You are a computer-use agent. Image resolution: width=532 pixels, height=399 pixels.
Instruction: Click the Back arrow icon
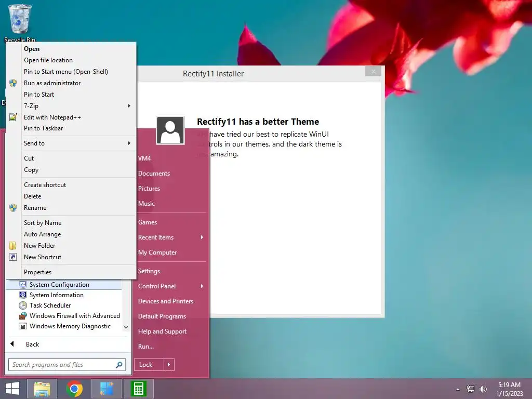12,344
